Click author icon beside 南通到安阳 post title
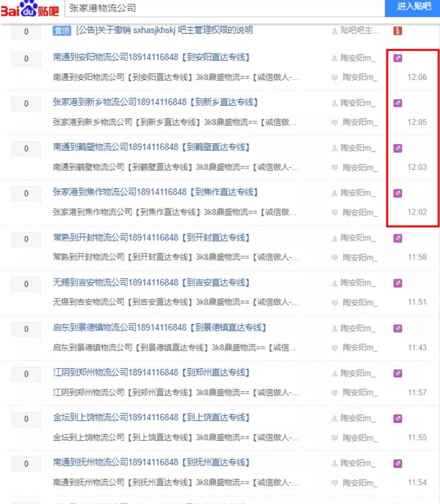Image resolution: width=440 pixels, height=504 pixels. tap(334, 58)
